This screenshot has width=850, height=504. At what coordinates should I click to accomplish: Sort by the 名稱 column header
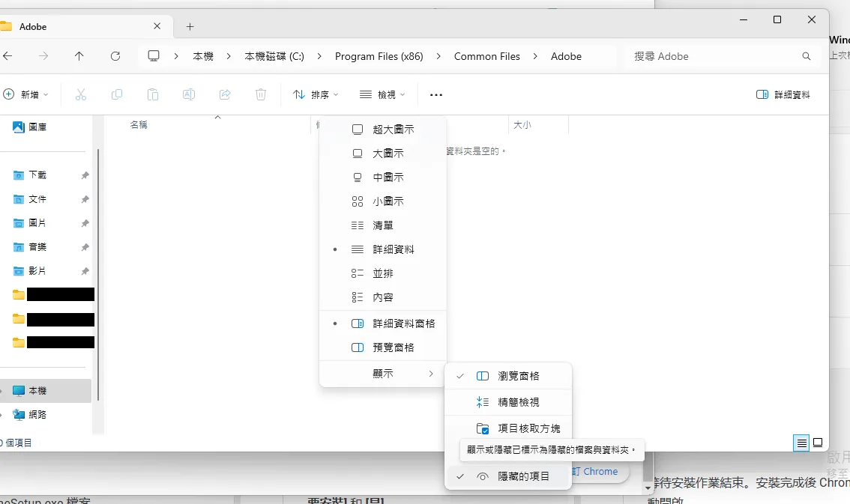point(138,124)
